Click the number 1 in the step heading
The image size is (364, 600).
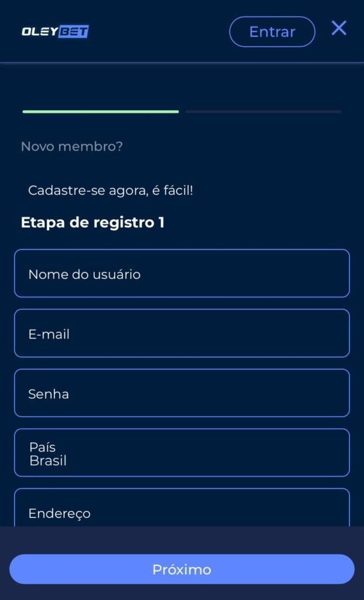coord(161,223)
